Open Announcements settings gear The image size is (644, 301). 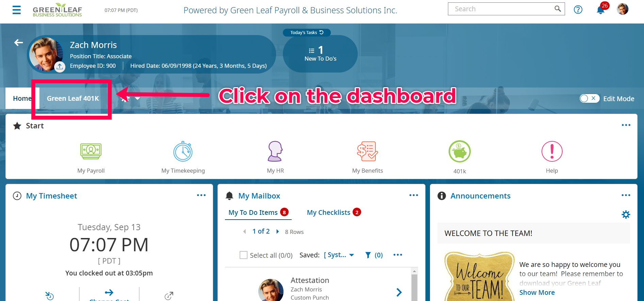tap(626, 215)
